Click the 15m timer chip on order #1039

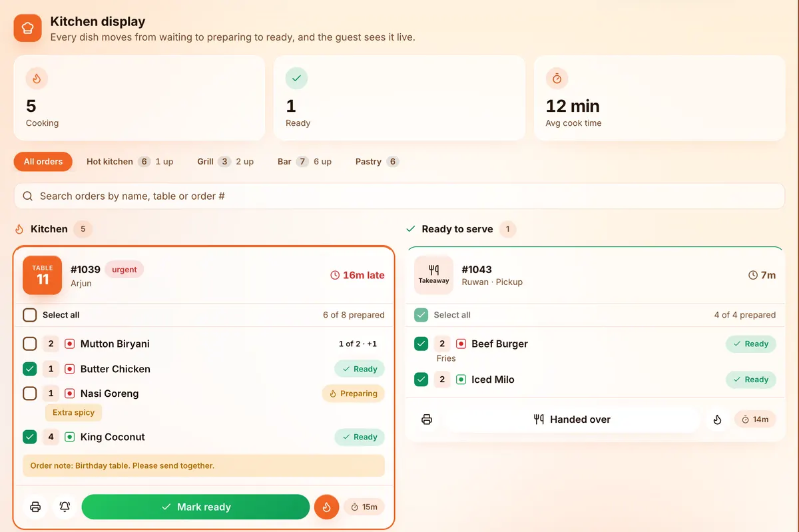tap(364, 507)
